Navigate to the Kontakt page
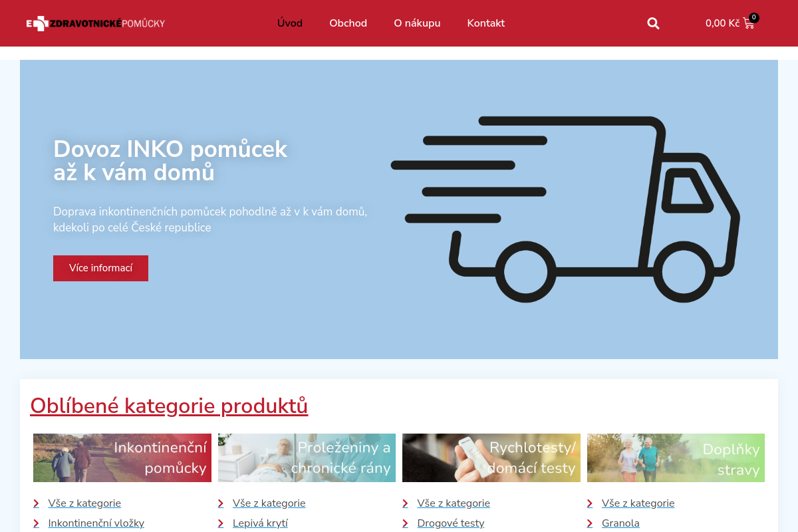Image resolution: width=798 pixels, height=532 pixels. (485, 23)
